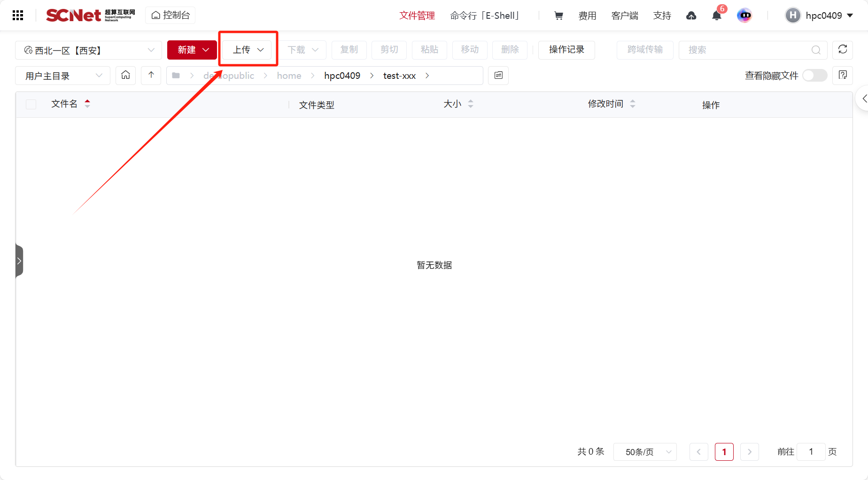Click the hpc0409 breadcrumb link
This screenshot has height=480, width=868.
coord(342,76)
